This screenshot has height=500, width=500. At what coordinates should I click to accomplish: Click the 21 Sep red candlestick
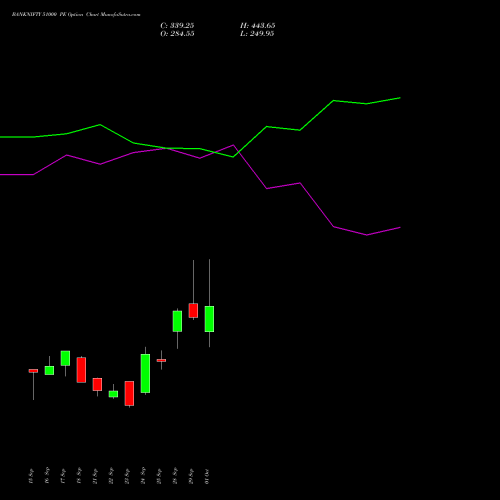[x=97, y=384]
